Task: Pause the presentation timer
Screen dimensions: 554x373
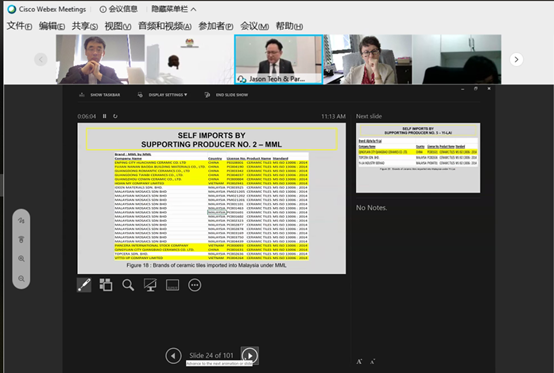Action: [x=105, y=116]
